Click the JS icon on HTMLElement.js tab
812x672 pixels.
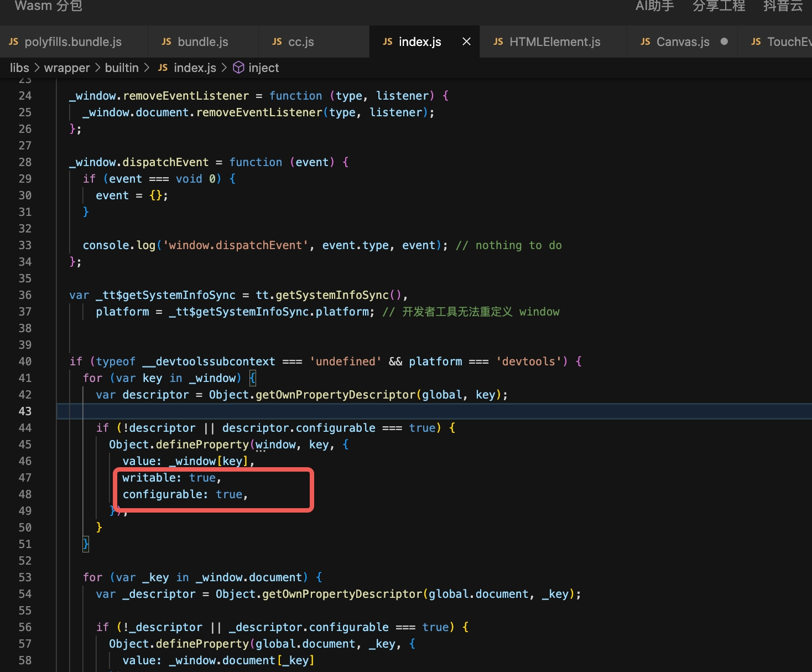click(x=498, y=42)
